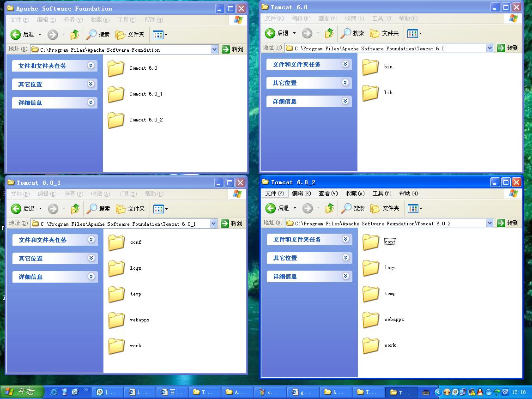Expand 其它位置 panel in Apache Software Foundation window
This screenshot has width=532, height=399.
point(91,84)
